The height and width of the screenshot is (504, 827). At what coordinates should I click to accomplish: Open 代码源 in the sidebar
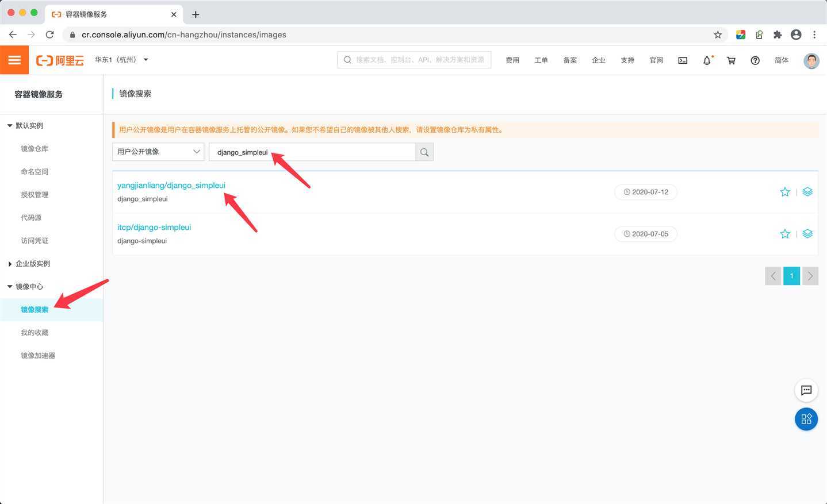click(x=31, y=217)
